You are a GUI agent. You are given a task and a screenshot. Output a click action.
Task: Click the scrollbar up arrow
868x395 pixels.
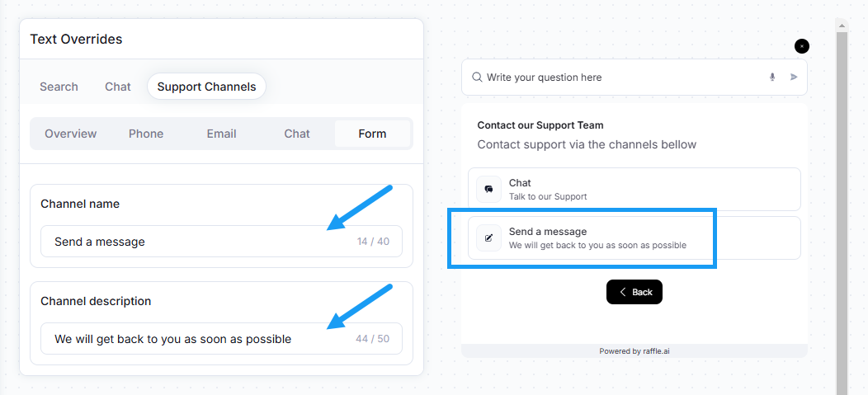[x=842, y=26]
